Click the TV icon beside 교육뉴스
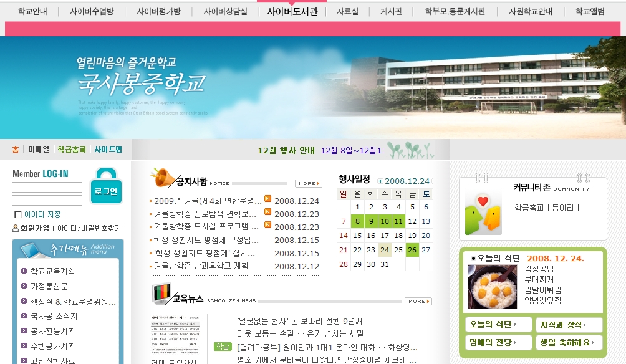 pyautogui.click(x=161, y=294)
